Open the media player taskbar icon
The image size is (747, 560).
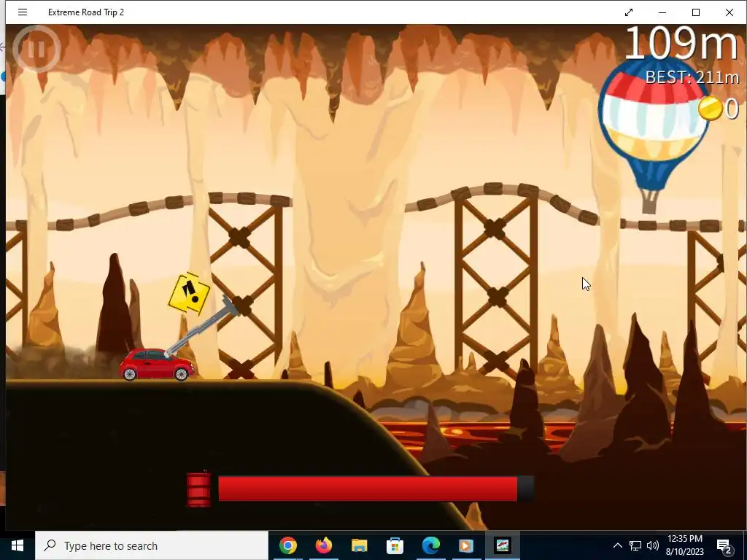466,545
